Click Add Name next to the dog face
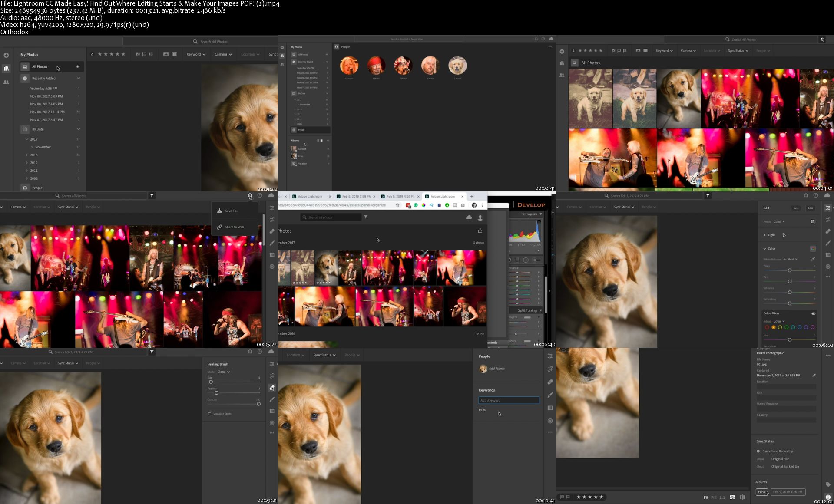This screenshot has height=504, width=834. (x=496, y=369)
